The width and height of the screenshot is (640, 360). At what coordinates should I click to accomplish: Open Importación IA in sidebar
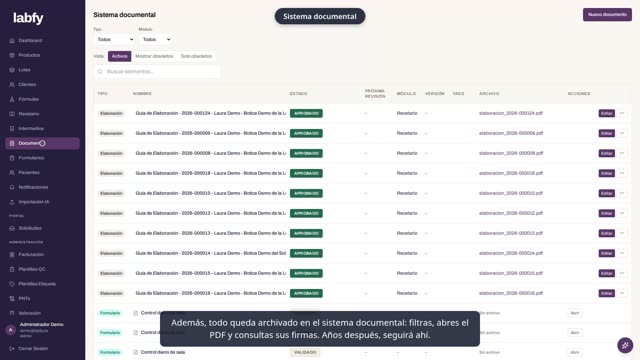33,202
